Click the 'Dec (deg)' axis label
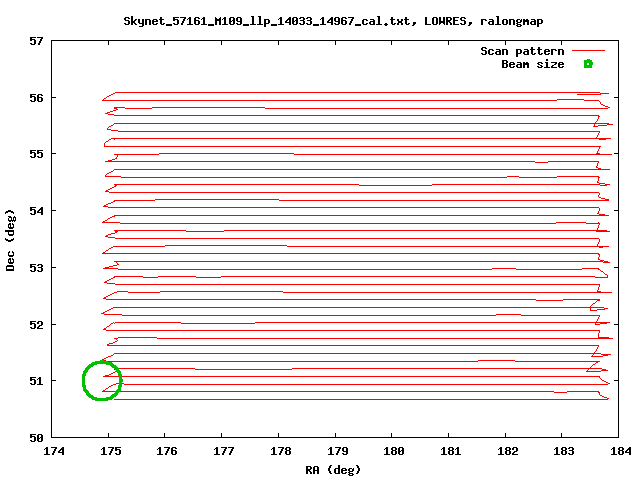 (x=10, y=240)
